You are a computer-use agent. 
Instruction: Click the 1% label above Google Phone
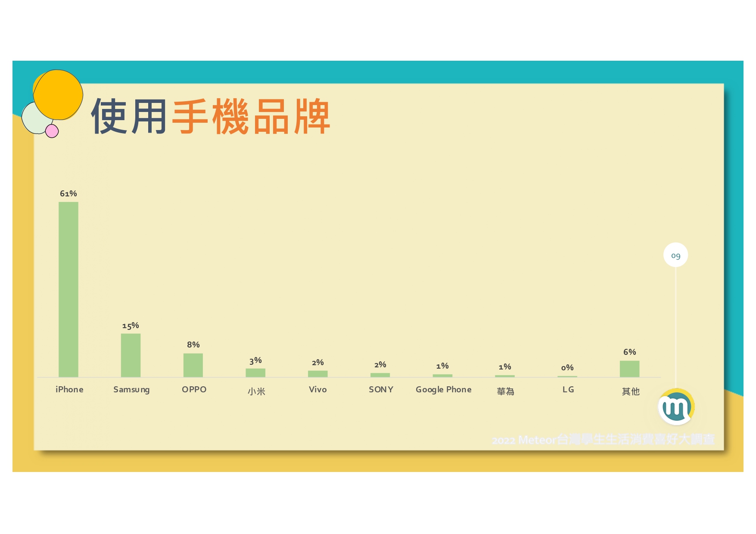click(x=442, y=366)
